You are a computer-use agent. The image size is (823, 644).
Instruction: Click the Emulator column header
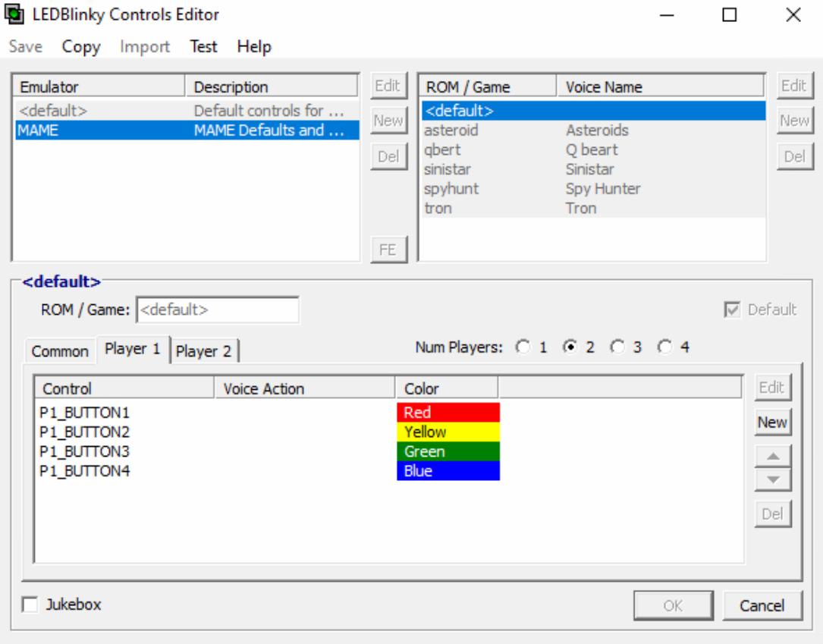[99, 86]
